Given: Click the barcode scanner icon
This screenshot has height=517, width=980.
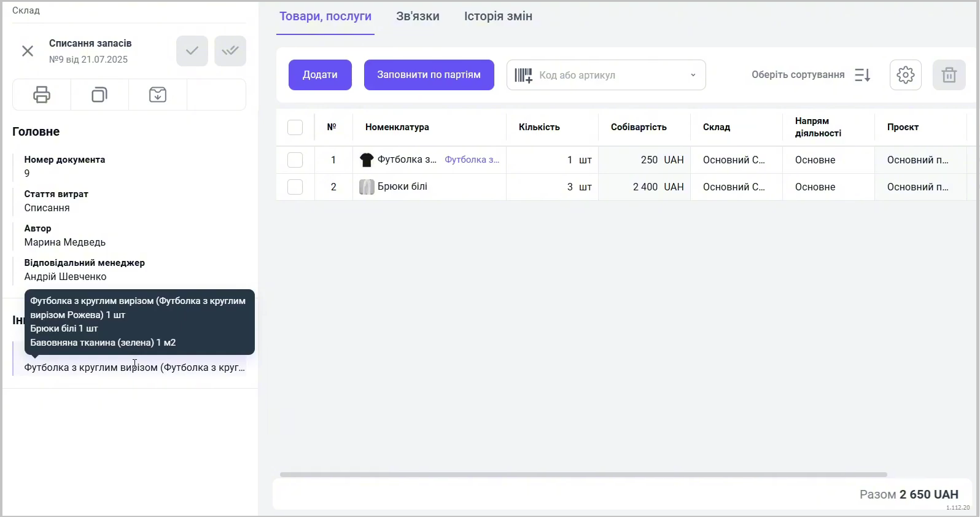Looking at the screenshot, I should pyautogui.click(x=523, y=76).
